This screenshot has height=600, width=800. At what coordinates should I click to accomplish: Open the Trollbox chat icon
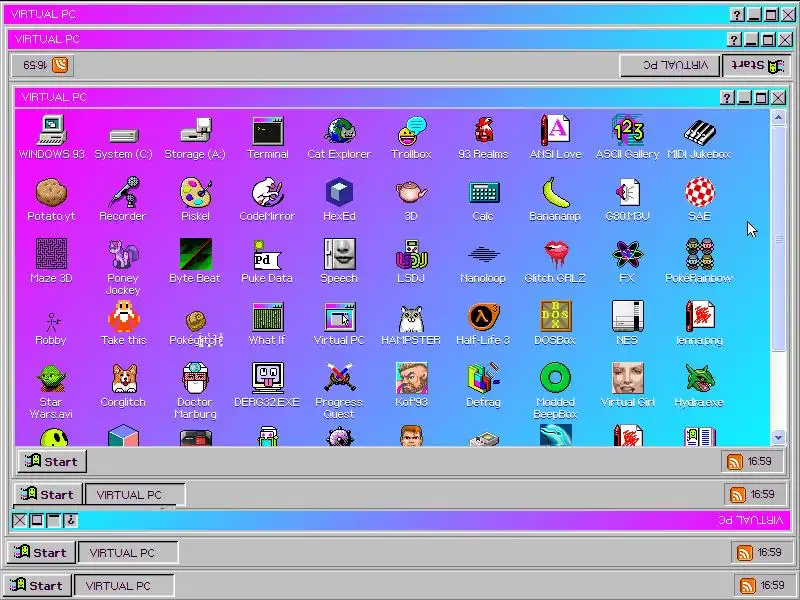(x=411, y=131)
